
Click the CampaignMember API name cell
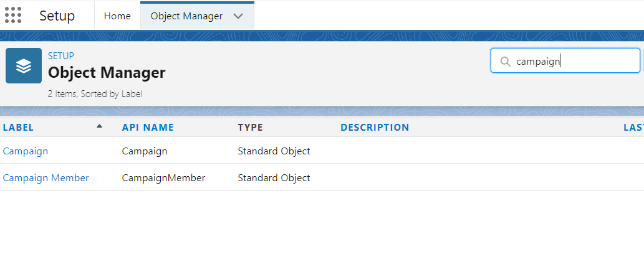pos(163,177)
